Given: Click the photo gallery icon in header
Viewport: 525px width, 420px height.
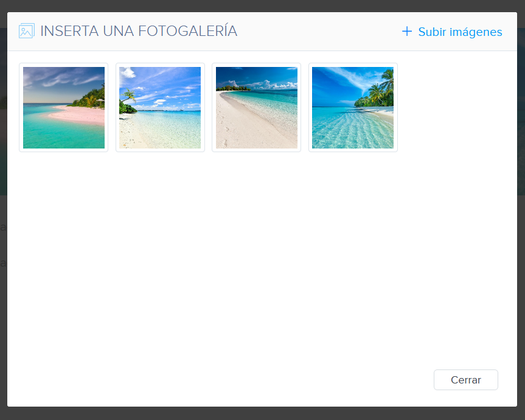Looking at the screenshot, I should [x=26, y=31].
